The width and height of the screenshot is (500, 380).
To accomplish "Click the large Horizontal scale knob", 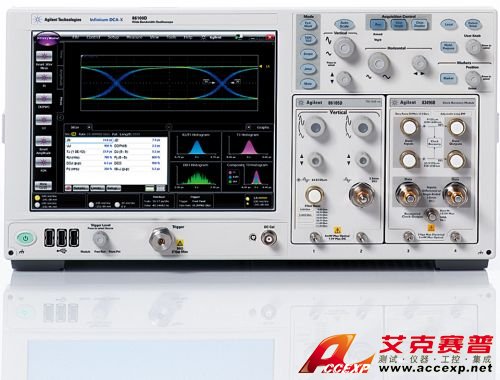I will pos(378,63).
